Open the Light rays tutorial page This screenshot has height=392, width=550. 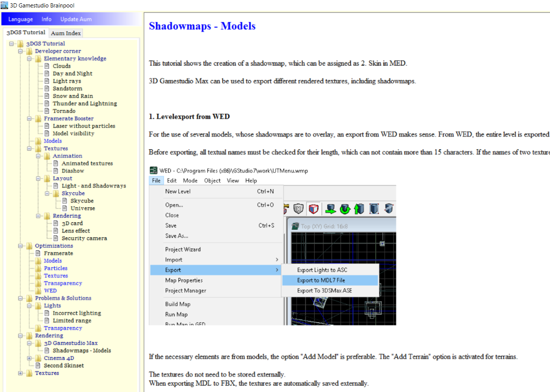pyautogui.click(x=67, y=81)
